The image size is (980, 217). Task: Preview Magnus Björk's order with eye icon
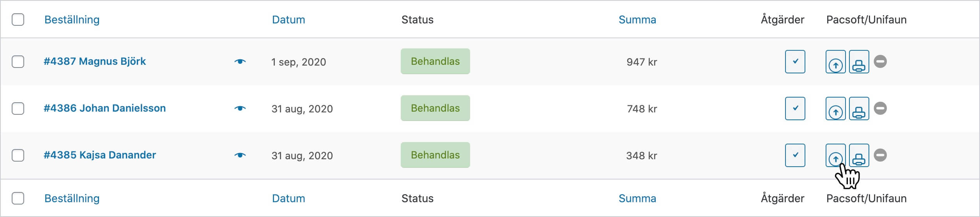point(240,62)
